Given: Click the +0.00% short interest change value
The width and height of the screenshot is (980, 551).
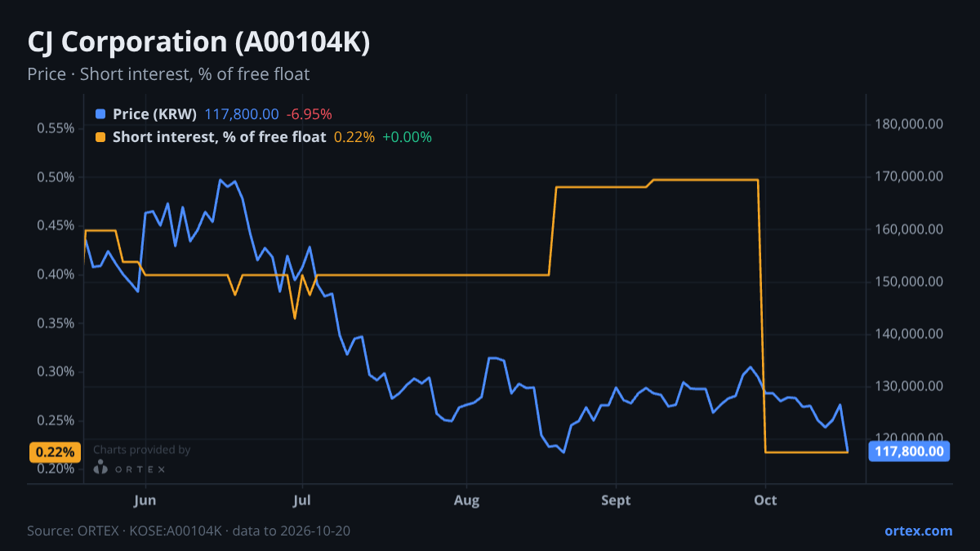Looking at the screenshot, I should (x=407, y=137).
